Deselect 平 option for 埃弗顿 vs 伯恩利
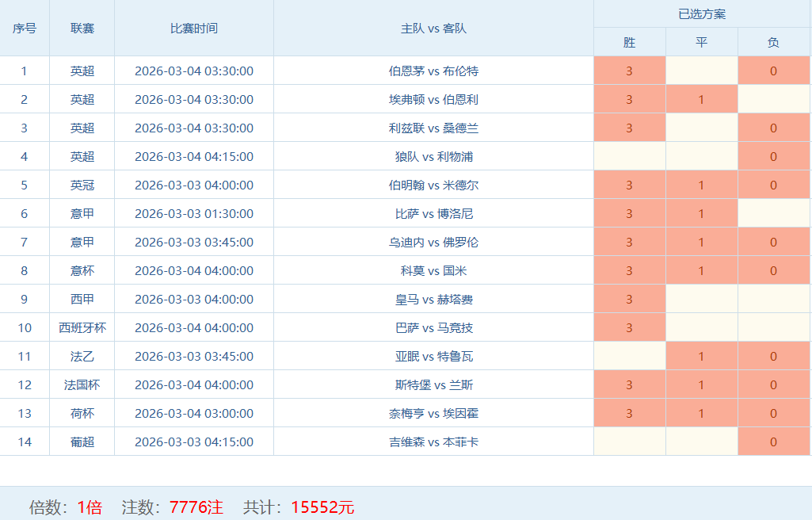The height and width of the screenshot is (520, 812). (x=701, y=100)
